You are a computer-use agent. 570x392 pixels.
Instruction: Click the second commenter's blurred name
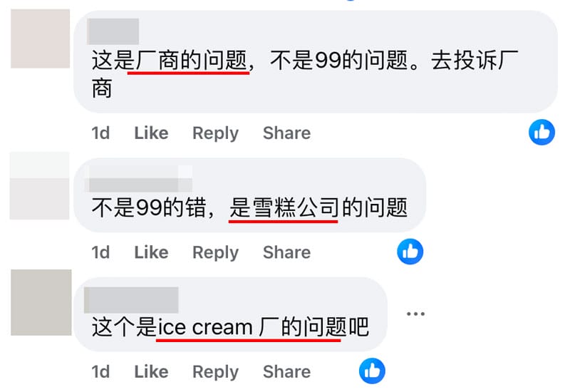(138, 179)
